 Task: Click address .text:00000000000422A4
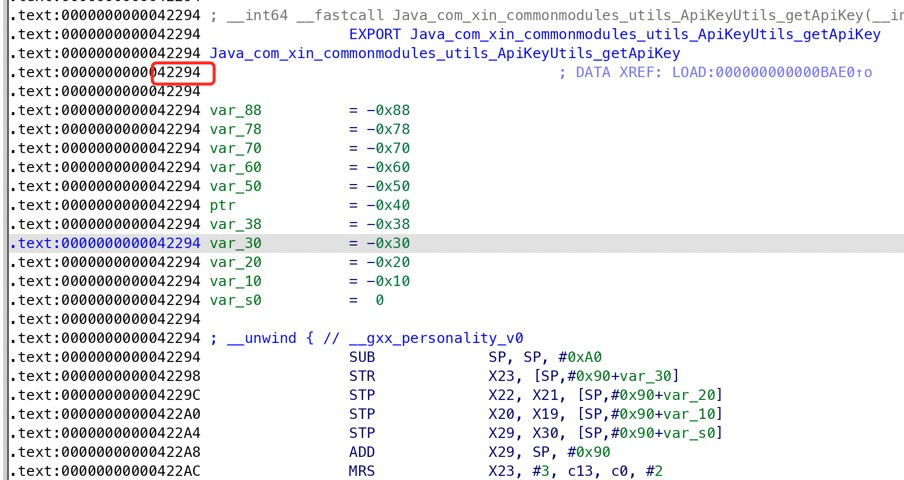pyautogui.click(x=105, y=433)
